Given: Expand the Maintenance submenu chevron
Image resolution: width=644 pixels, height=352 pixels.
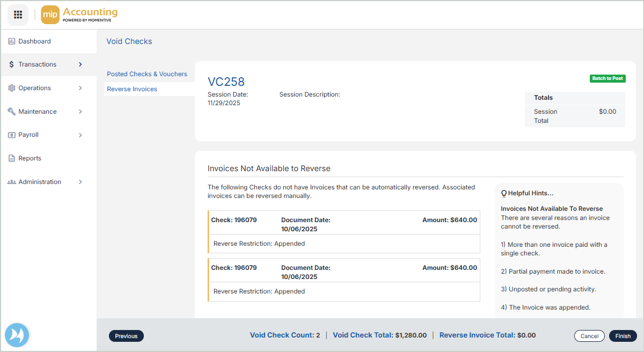Looking at the screenshot, I should (x=80, y=112).
